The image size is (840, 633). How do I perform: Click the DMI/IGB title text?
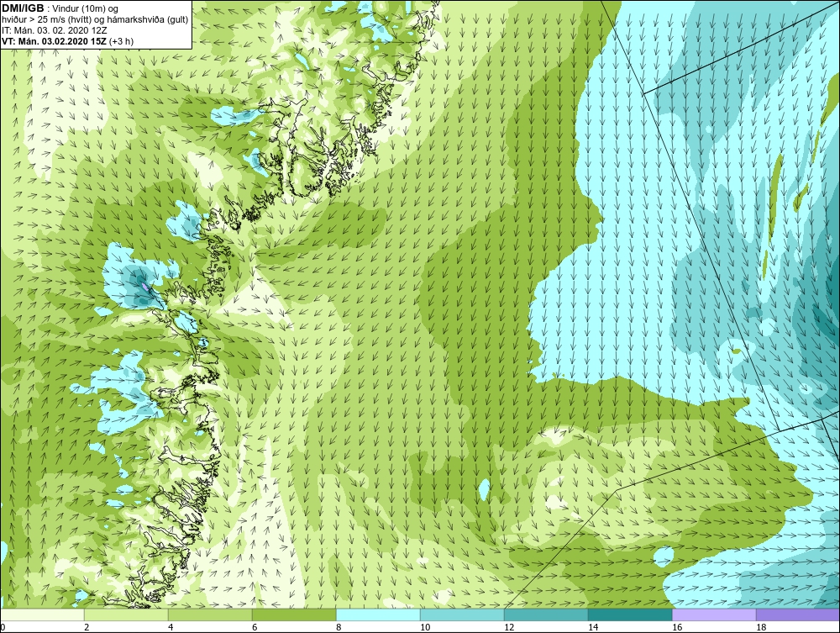click(x=23, y=8)
